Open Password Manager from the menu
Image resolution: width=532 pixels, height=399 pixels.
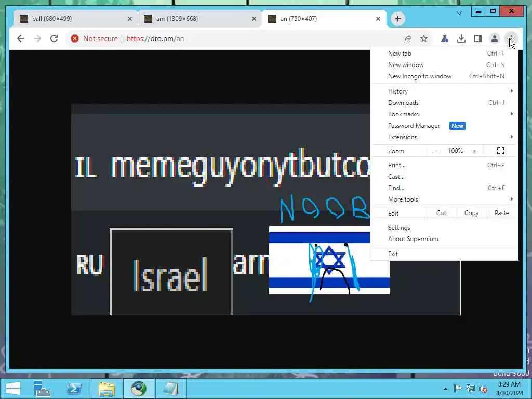[x=445, y=126]
